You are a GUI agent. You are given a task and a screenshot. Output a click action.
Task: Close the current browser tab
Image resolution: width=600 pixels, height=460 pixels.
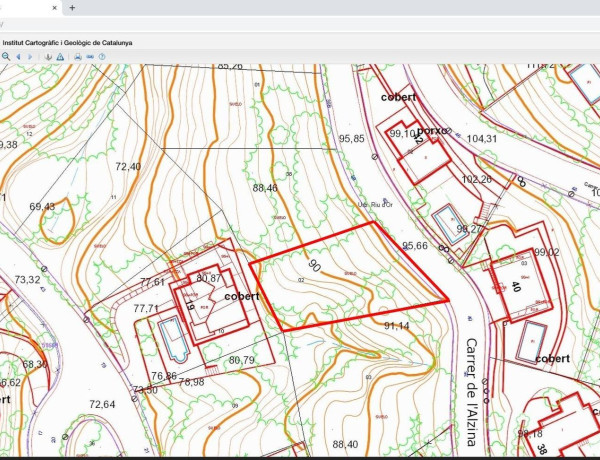click(x=53, y=8)
